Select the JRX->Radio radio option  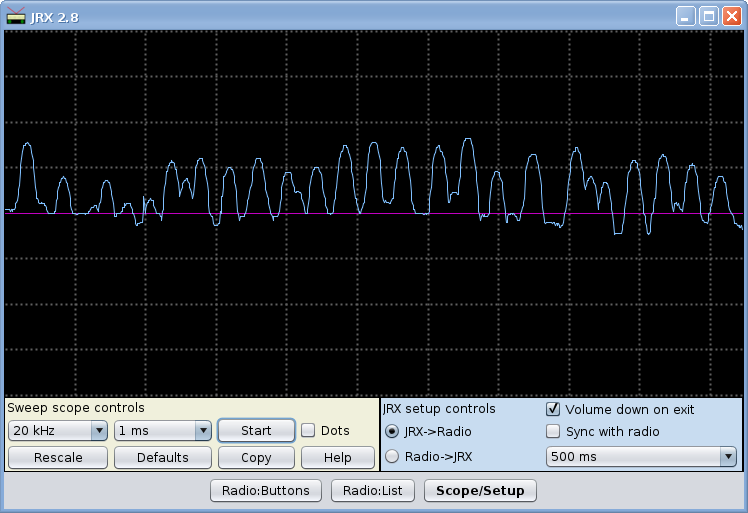(x=392, y=432)
